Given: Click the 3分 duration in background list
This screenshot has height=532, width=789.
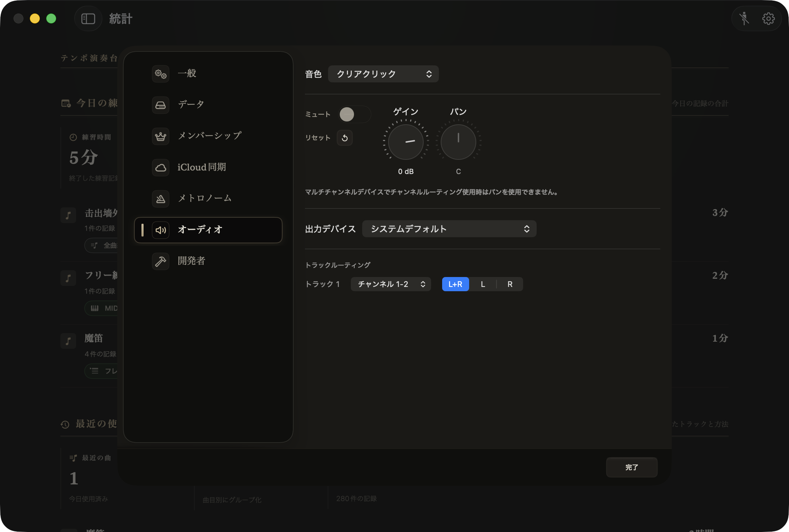Looking at the screenshot, I should pos(720,212).
